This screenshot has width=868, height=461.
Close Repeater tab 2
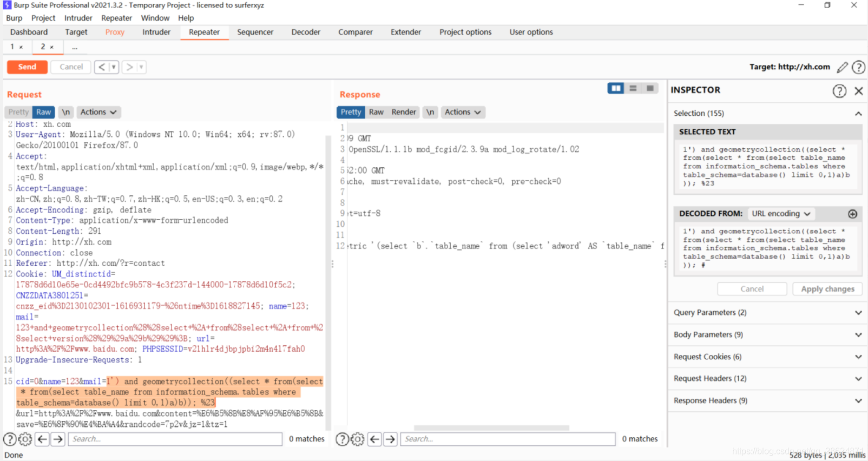tap(52, 47)
